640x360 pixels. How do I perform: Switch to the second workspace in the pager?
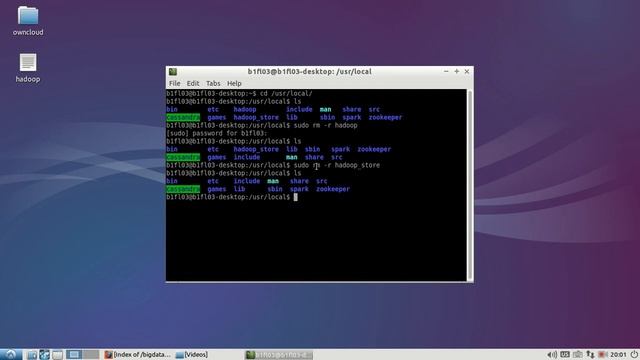91,355
